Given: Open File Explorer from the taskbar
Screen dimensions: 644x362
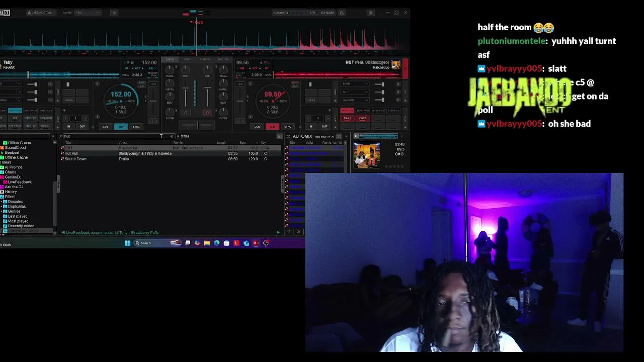Looking at the screenshot, I should [x=207, y=243].
